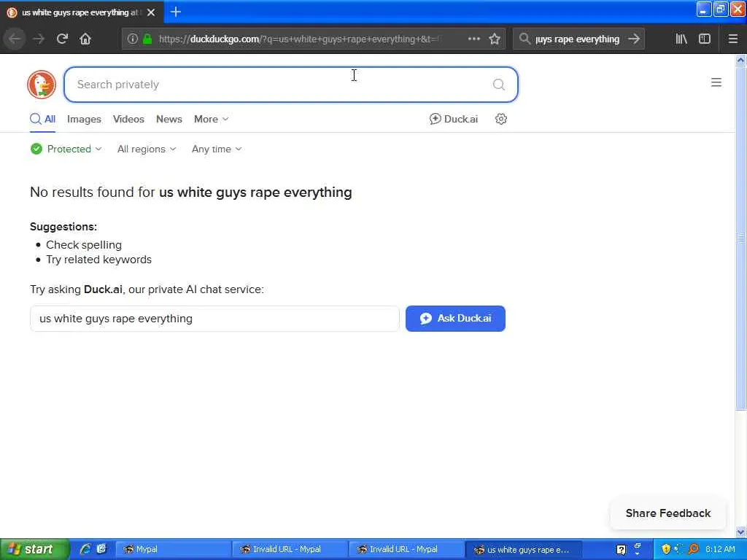This screenshot has width=747, height=560.
Task: Show site information icon in address bar
Action: [133, 39]
